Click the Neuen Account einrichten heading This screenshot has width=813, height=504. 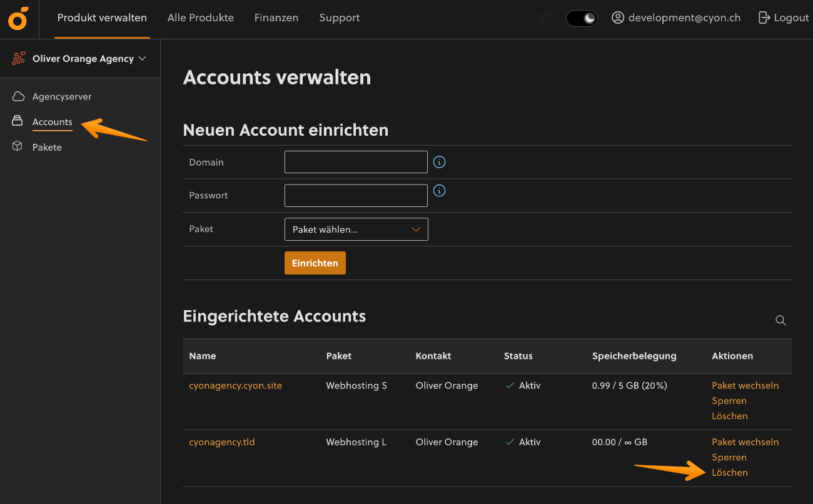(286, 130)
